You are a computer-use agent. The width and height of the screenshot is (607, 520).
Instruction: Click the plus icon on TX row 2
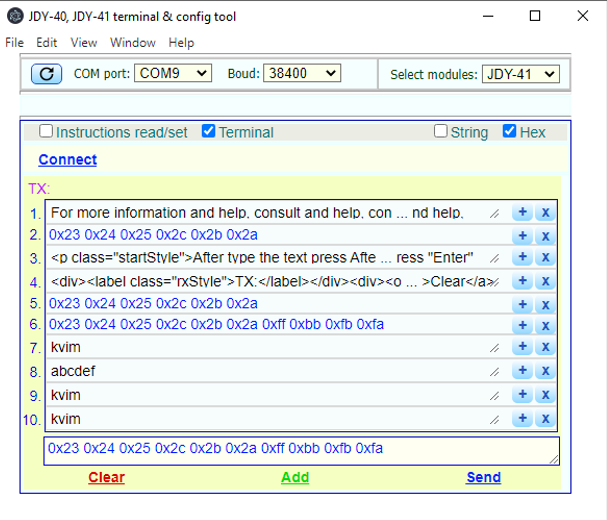(523, 236)
